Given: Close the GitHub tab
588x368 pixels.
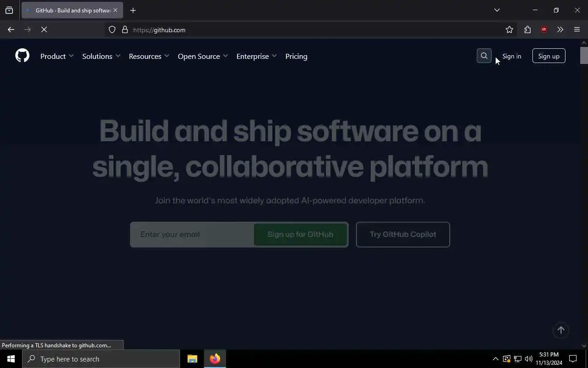Looking at the screenshot, I should coord(115,10).
